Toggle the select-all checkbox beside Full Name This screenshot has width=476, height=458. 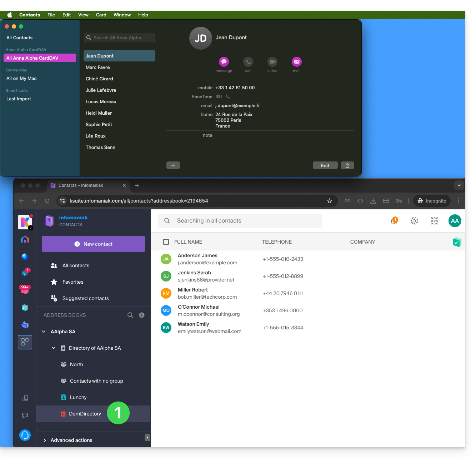point(166,242)
